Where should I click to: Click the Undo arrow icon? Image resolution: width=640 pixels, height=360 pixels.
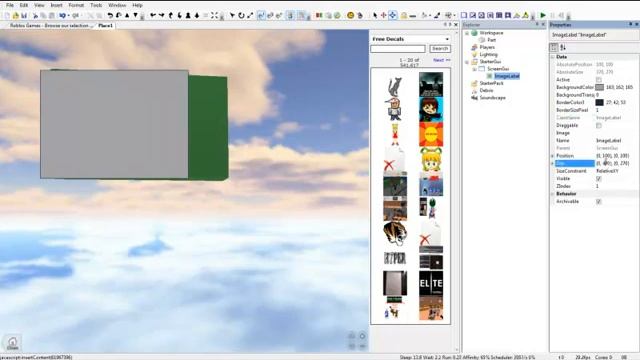point(62,16)
